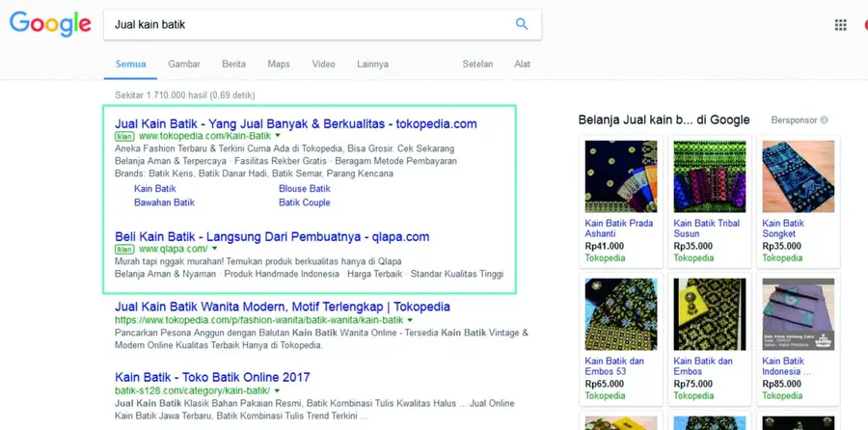Click the Kain Batik sitelink
The image size is (868, 430).
(155, 189)
